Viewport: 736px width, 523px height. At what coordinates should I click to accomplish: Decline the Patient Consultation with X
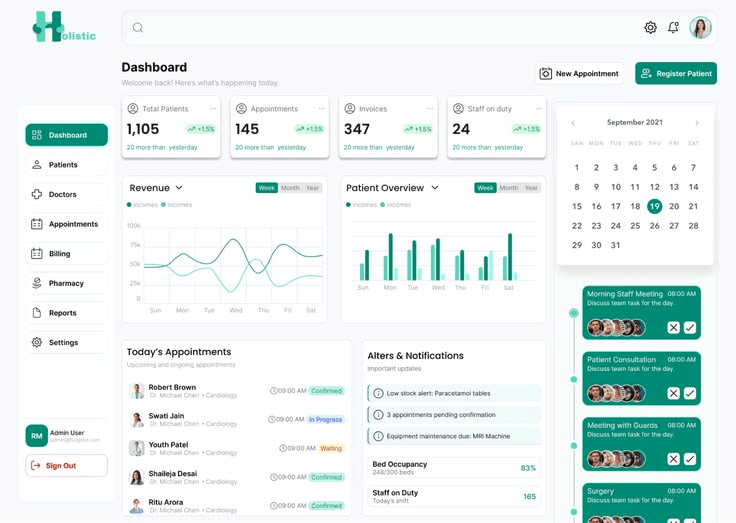pos(673,393)
